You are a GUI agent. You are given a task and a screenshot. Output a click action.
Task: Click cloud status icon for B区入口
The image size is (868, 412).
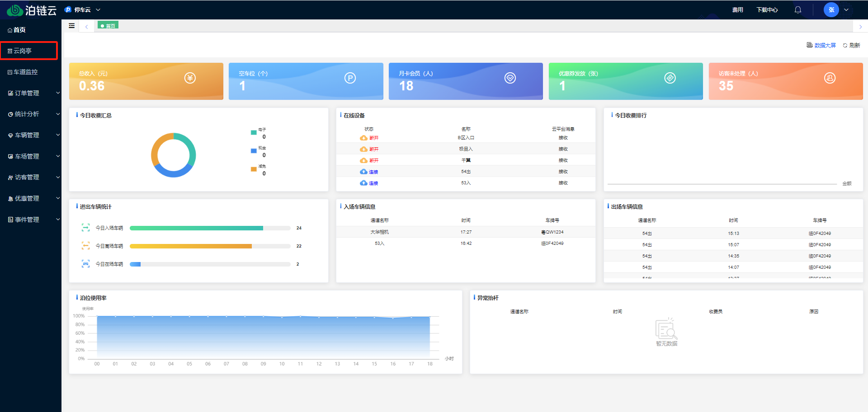363,138
